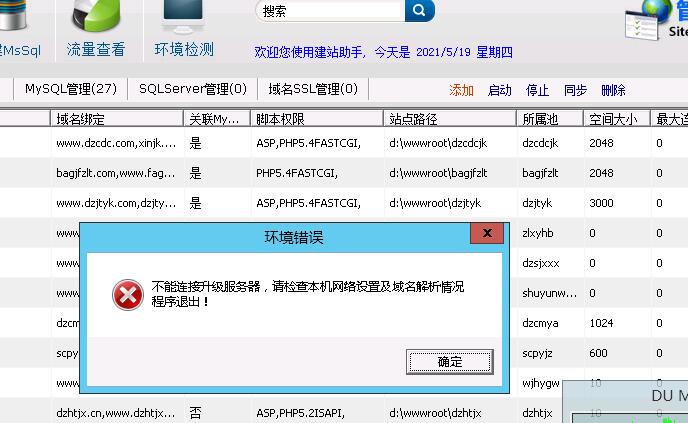Viewport: 688px width, 423px height.
Task: Click the 同步 action link
Action: point(575,90)
